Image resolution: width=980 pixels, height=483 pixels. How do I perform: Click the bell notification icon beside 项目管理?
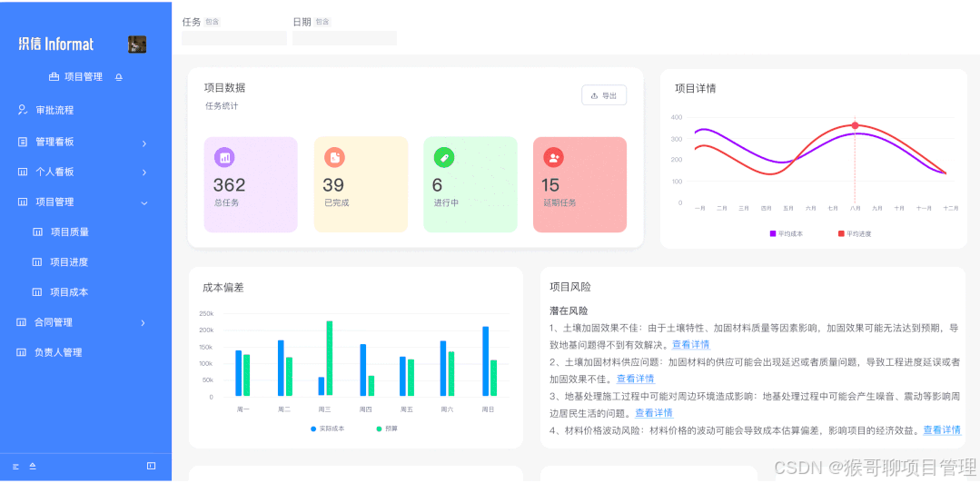[x=119, y=77]
